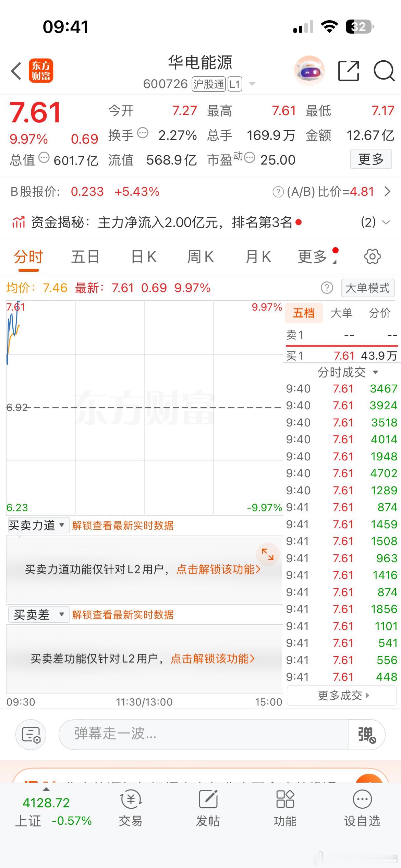Tap B股报价 0.233 value
Viewport: 401px width, 868px height.
87,192
